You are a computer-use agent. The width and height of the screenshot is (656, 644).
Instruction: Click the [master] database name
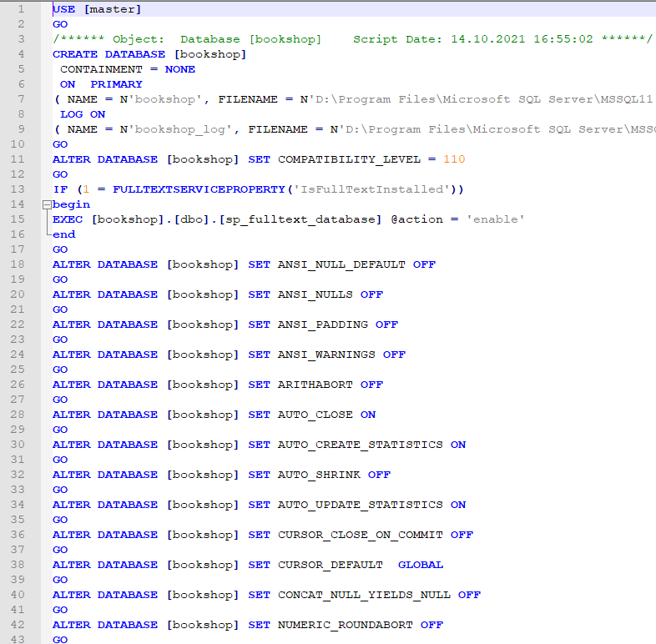point(113,9)
